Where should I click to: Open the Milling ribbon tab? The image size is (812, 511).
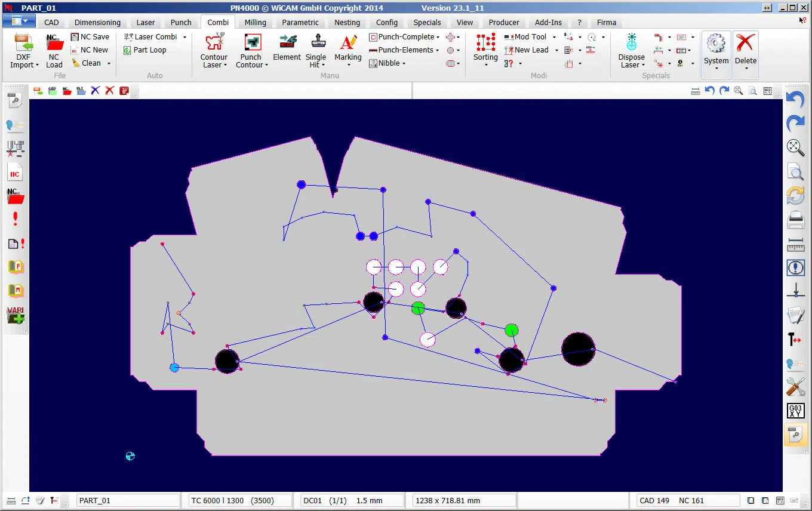(255, 22)
